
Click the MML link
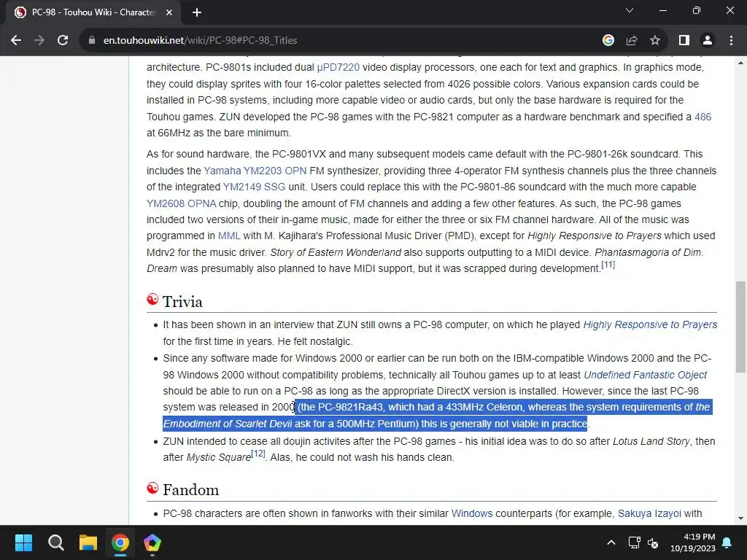(x=229, y=236)
